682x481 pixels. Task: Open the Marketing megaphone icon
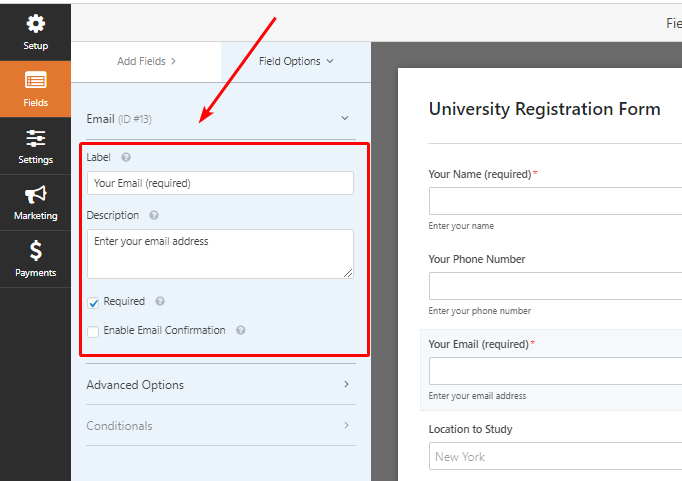click(x=35, y=195)
